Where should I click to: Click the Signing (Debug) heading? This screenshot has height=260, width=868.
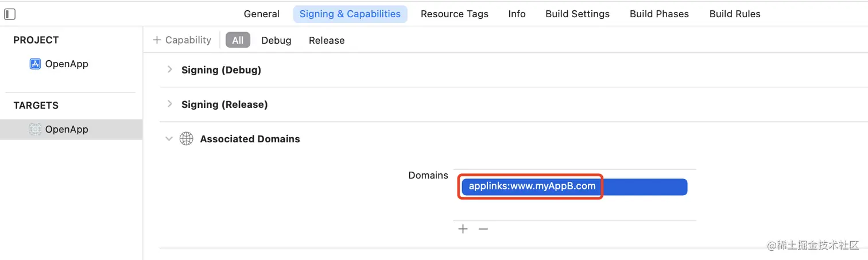pyautogui.click(x=221, y=70)
